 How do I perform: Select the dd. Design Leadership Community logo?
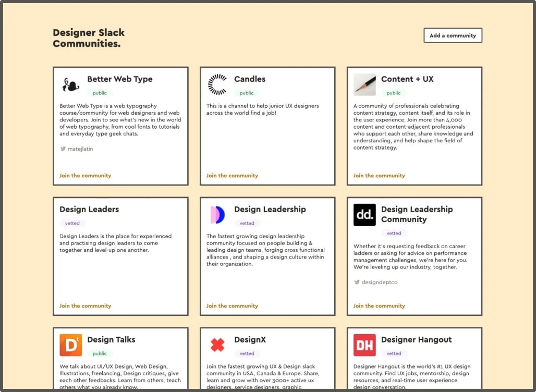[364, 214]
